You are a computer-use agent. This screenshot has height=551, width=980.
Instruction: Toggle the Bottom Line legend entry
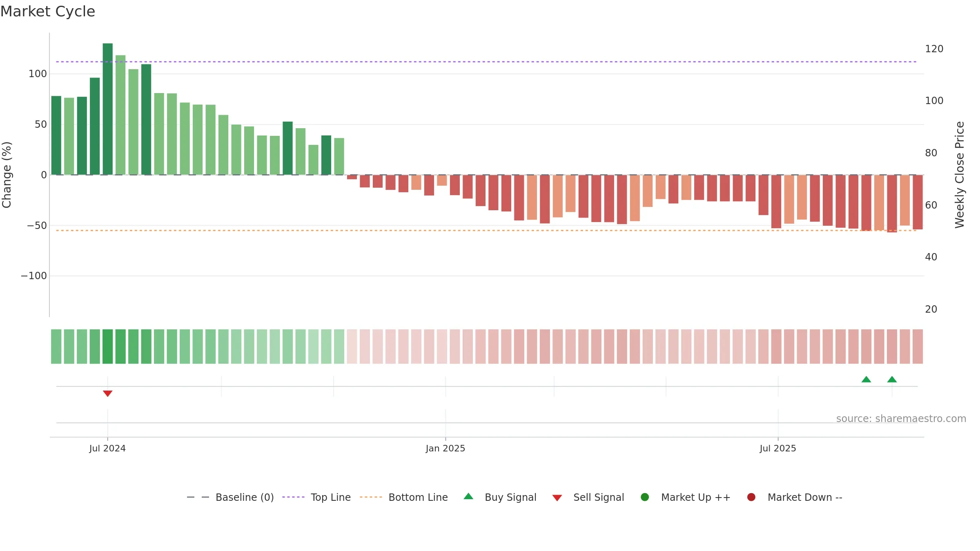[x=404, y=497]
